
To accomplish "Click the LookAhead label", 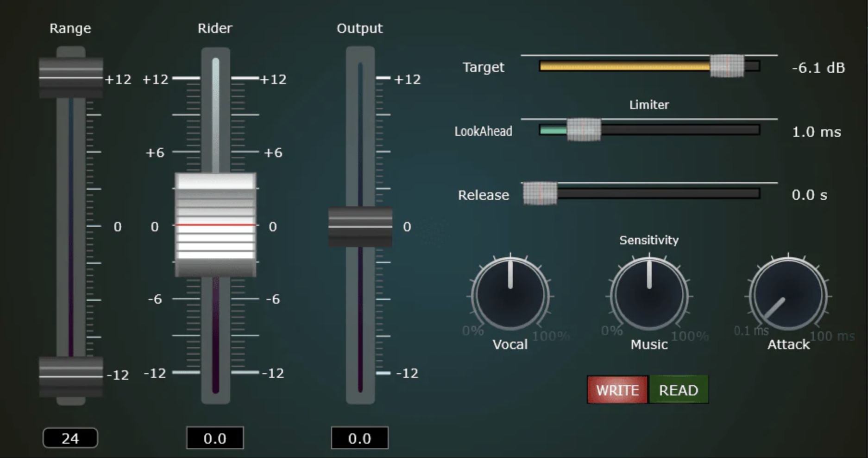I will point(483,131).
